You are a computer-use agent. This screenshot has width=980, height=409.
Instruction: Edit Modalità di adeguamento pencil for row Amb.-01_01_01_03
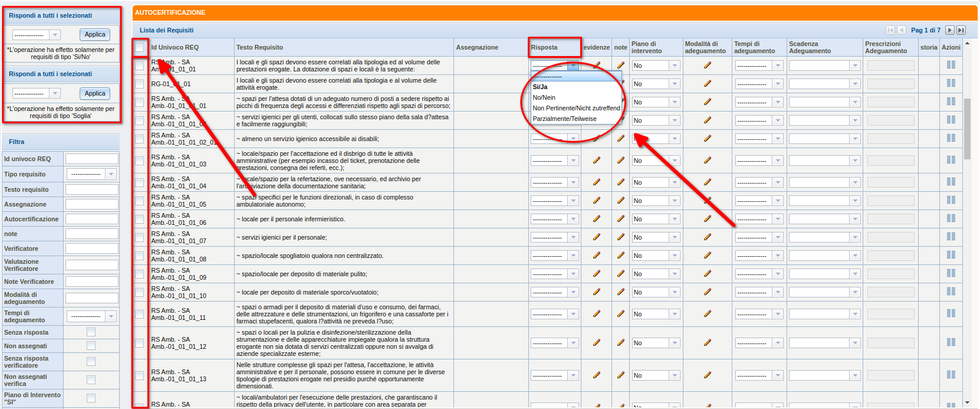(x=708, y=160)
